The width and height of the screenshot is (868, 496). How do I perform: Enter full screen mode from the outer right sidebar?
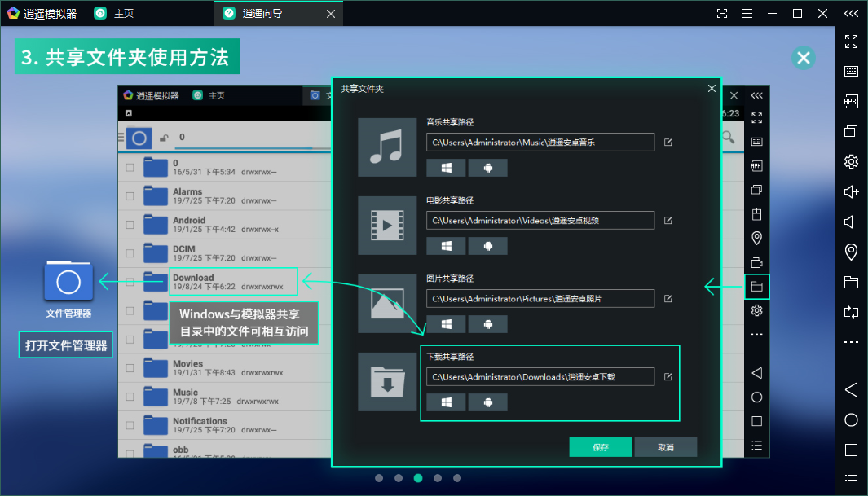851,42
